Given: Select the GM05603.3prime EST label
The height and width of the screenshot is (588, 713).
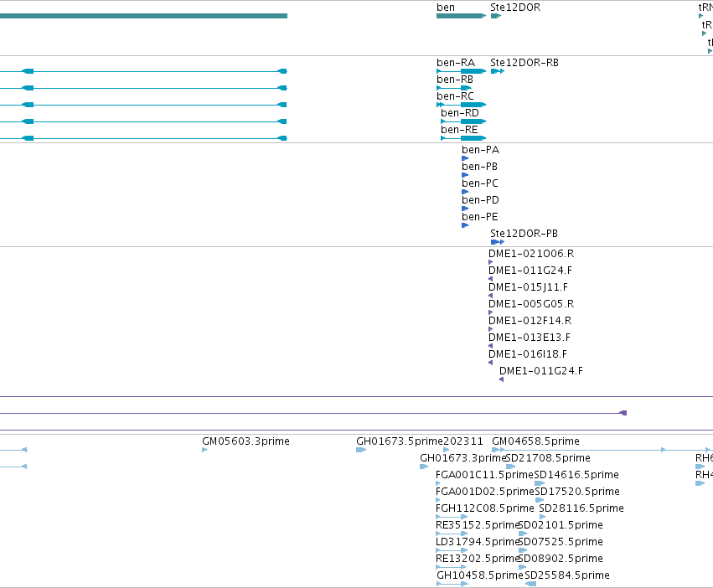Looking at the screenshot, I should 245,441.
